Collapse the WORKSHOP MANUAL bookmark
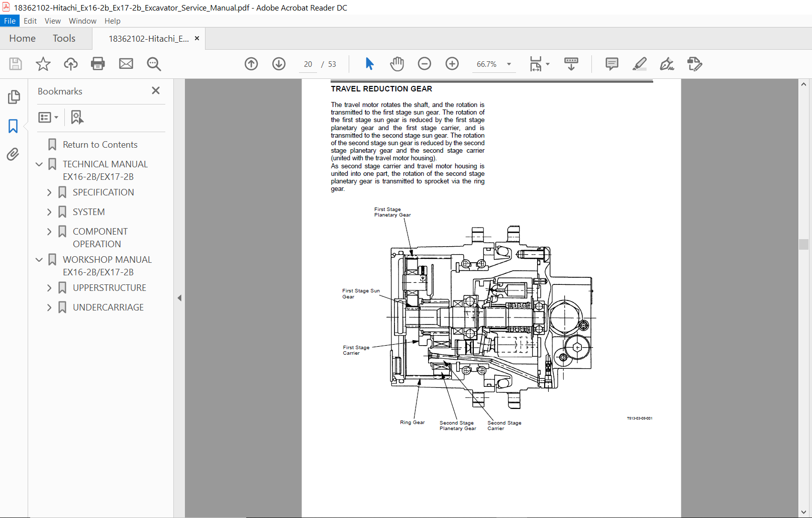 39,260
